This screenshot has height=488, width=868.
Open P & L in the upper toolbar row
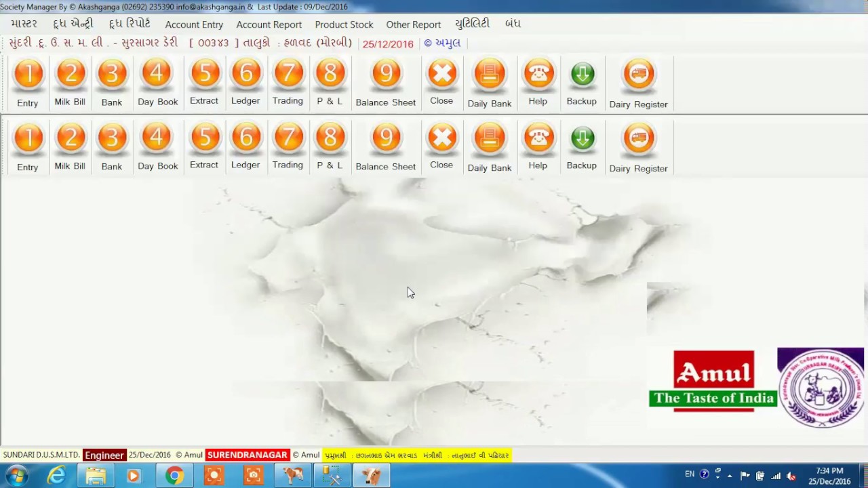click(x=330, y=83)
